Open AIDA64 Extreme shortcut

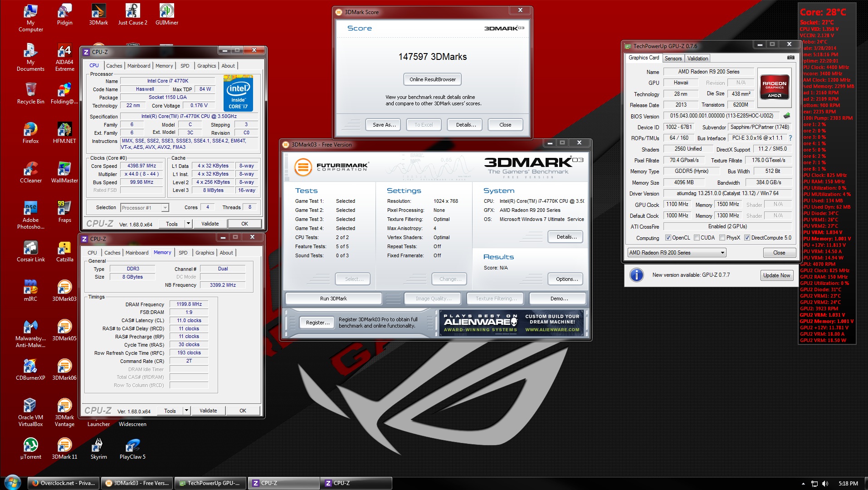pos(65,58)
